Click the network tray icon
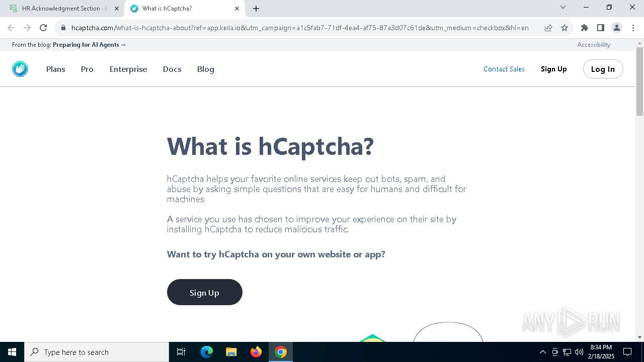The height and width of the screenshot is (362, 644). pos(567,352)
